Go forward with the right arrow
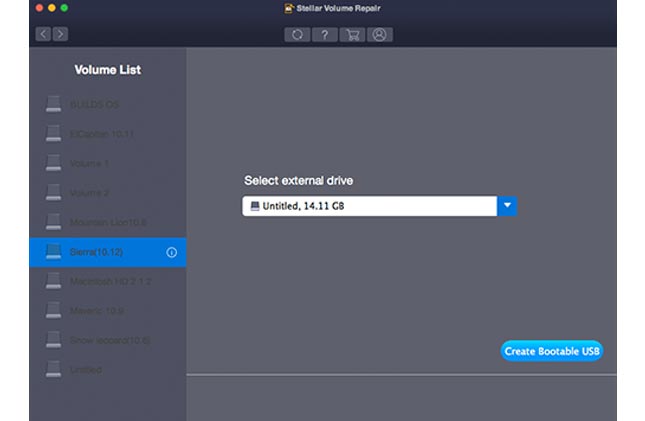The width and height of the screenshot is (645, 421). [60, 34]
